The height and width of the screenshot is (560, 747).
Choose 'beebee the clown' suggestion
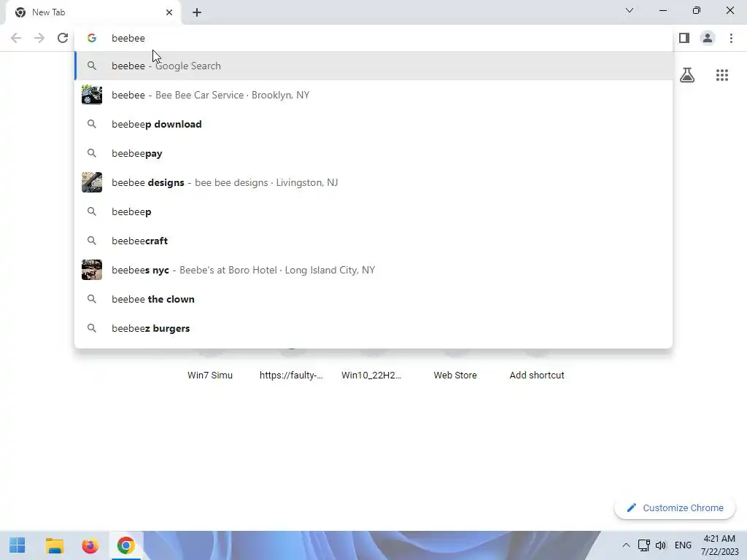point(373,299)
